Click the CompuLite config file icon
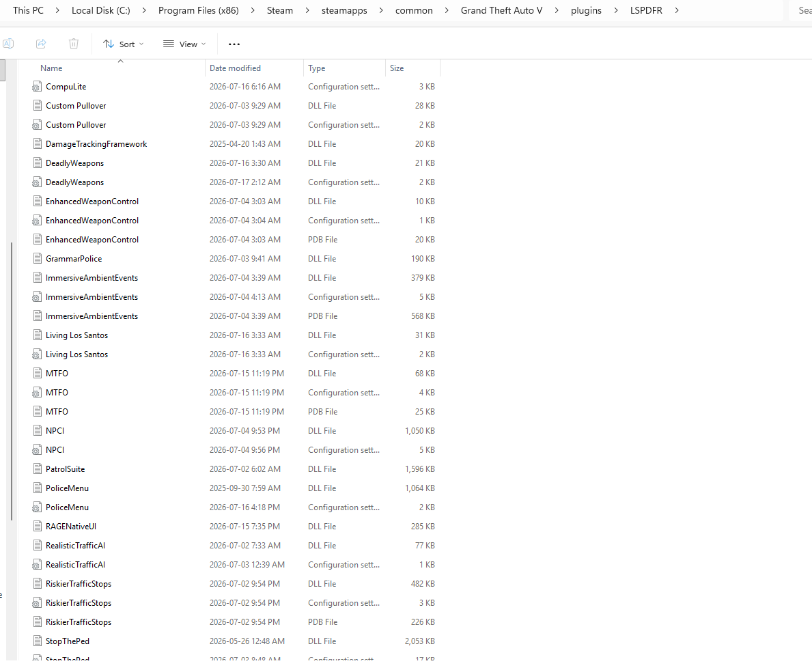The image size is (812, 670). (x=37, y=87)
